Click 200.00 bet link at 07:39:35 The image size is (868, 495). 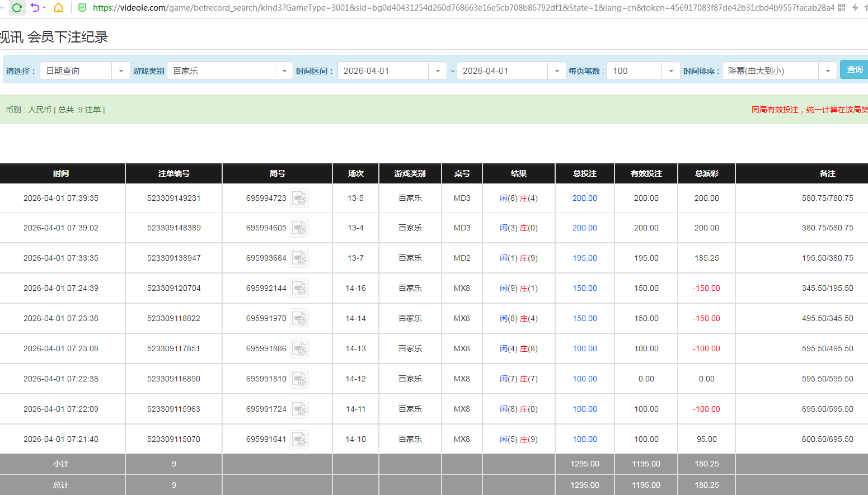tap(584, 199)
